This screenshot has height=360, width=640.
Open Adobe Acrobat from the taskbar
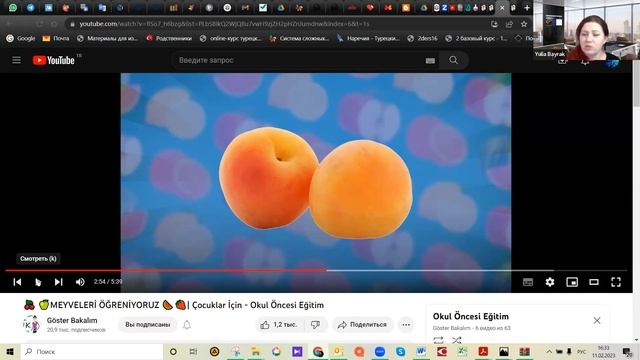483,351
